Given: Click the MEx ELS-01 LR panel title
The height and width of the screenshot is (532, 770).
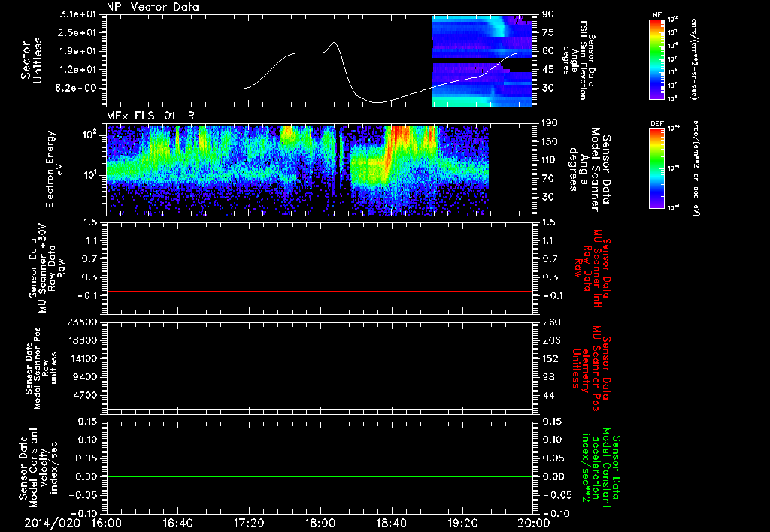Looking at the screenshot, I should click(150, 116).
